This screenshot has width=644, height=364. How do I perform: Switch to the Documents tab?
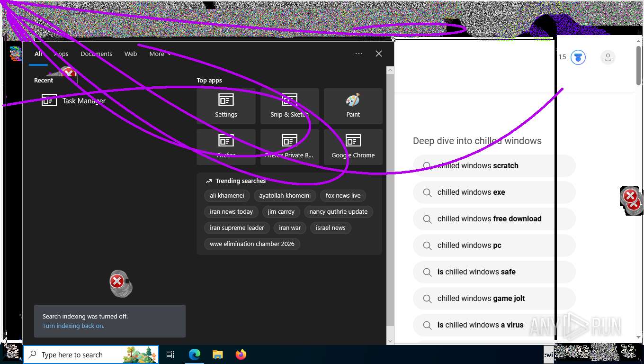click(96, 54)
